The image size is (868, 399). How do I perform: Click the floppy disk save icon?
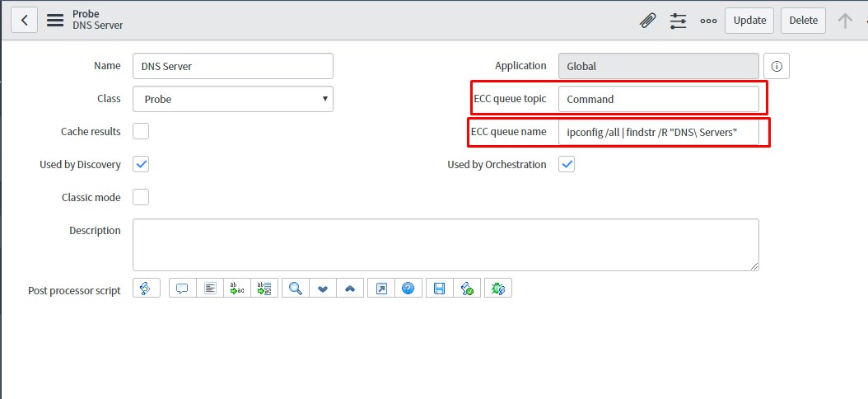click(439, 288)
